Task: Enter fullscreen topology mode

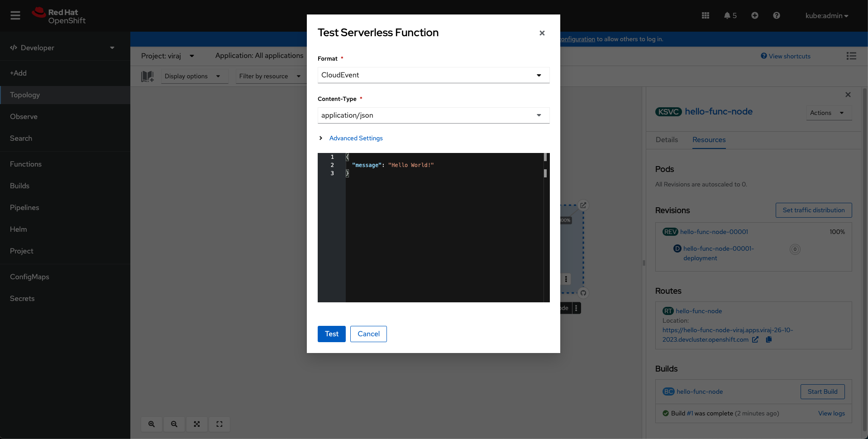Action: (219, 424)
